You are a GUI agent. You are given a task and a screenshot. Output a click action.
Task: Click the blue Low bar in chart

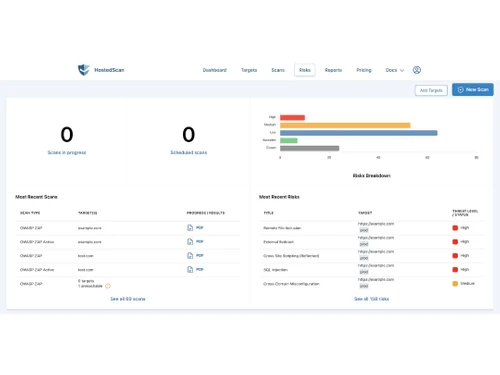359,133
